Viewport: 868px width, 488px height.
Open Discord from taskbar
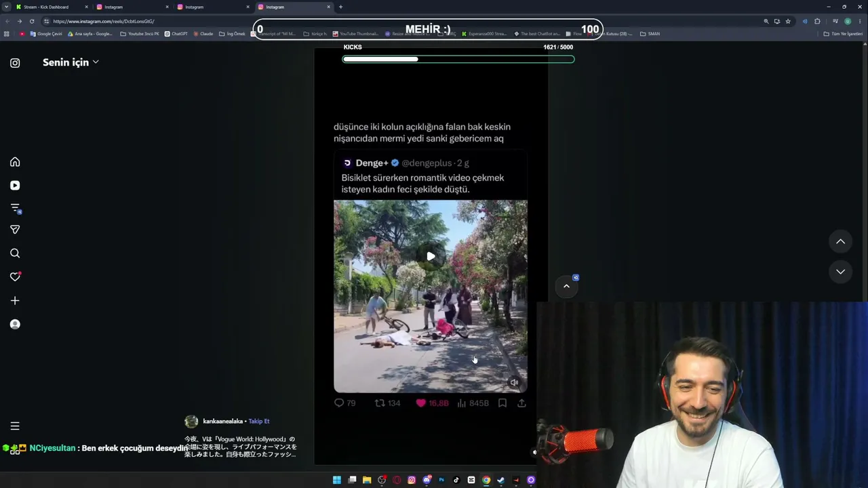427,480
